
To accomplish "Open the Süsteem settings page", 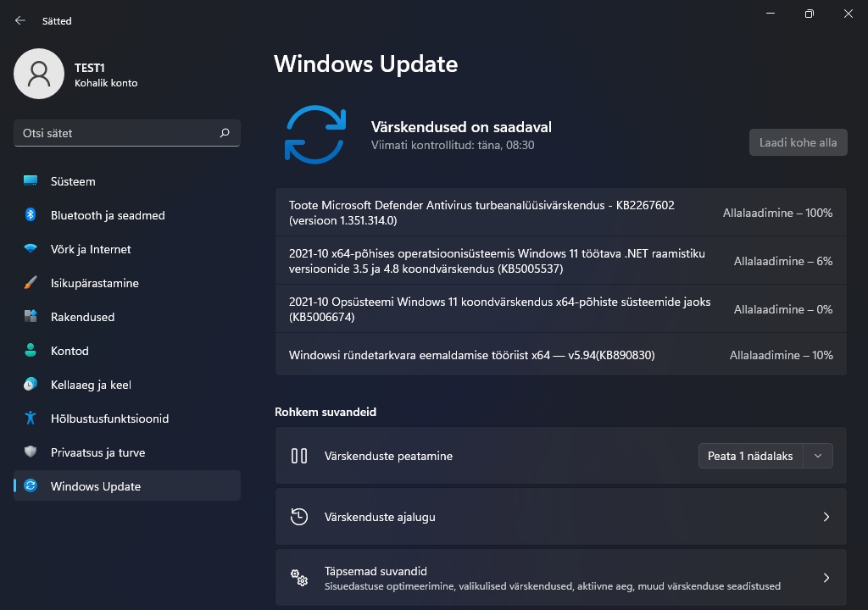I will [x=127, y=181].
